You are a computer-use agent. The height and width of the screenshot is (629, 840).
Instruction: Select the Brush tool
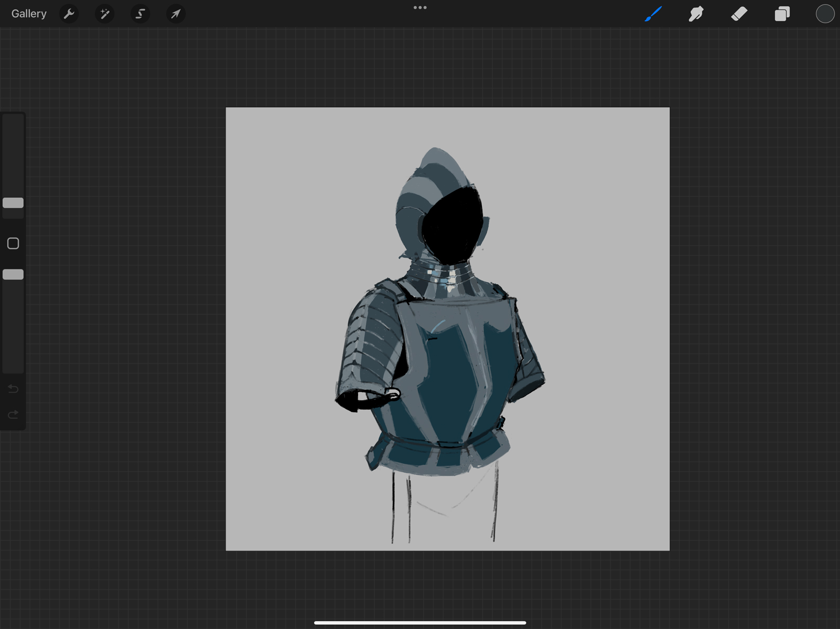click(653, 14)
